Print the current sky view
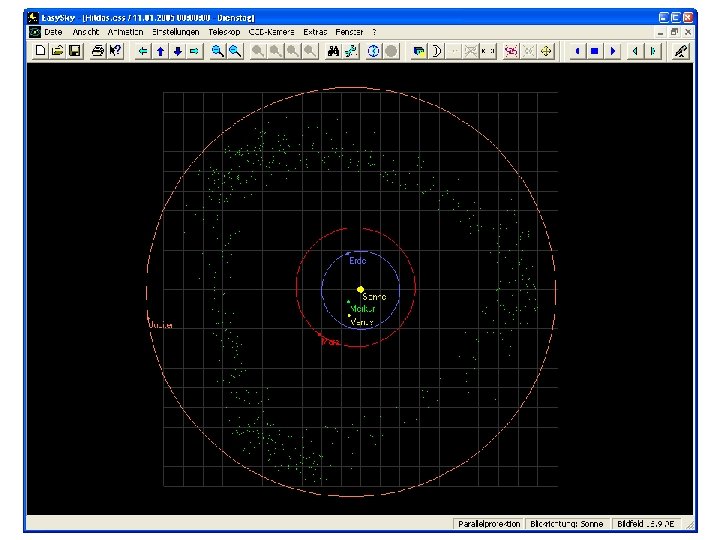 coord(98,50)
